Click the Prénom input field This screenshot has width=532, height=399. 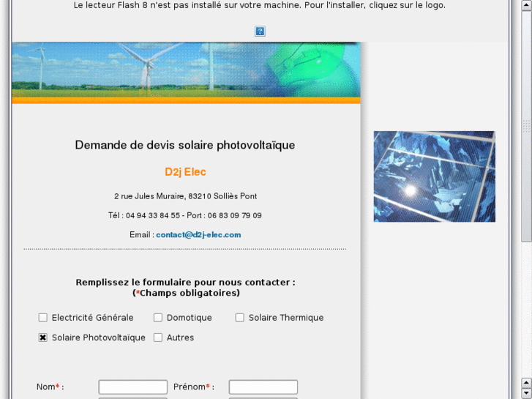[263, 387]
